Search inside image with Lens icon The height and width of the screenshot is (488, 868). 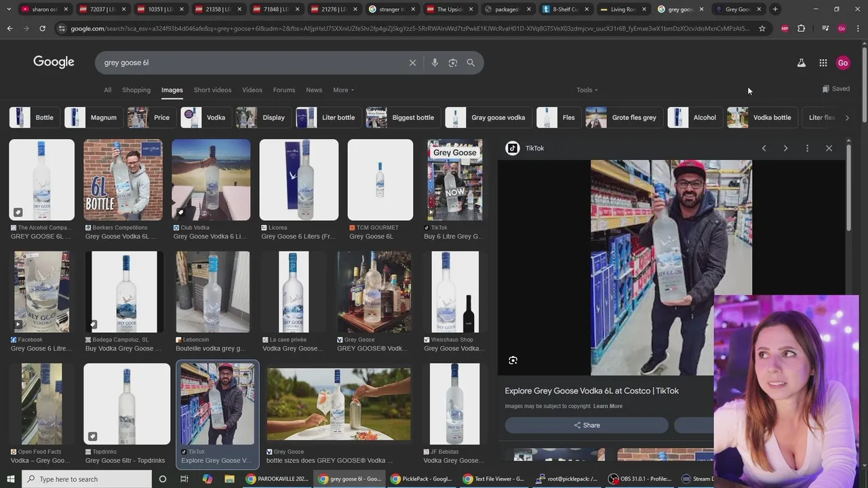click(513, 361)
